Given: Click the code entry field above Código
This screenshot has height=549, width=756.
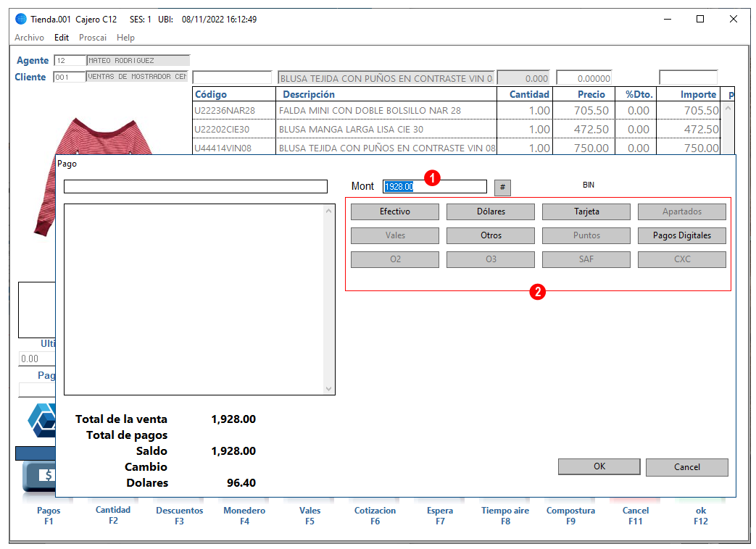Looking at the screenshot, I should (x=233, y=77).
